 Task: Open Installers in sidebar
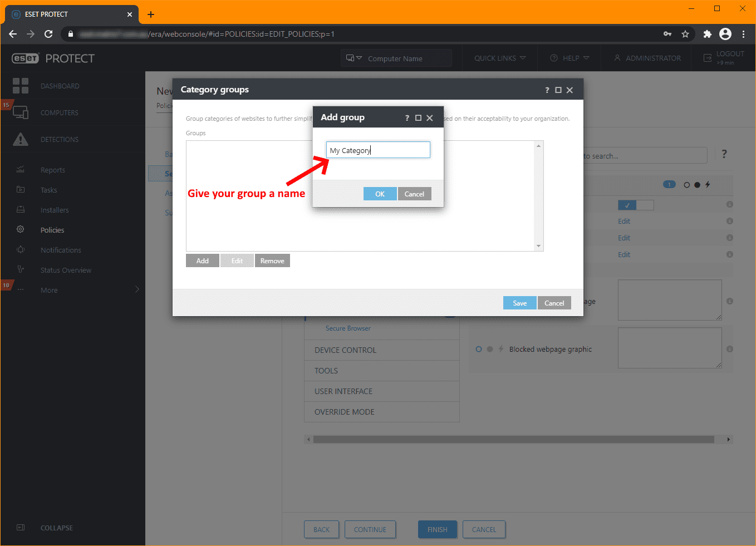(x=55, y=210)
